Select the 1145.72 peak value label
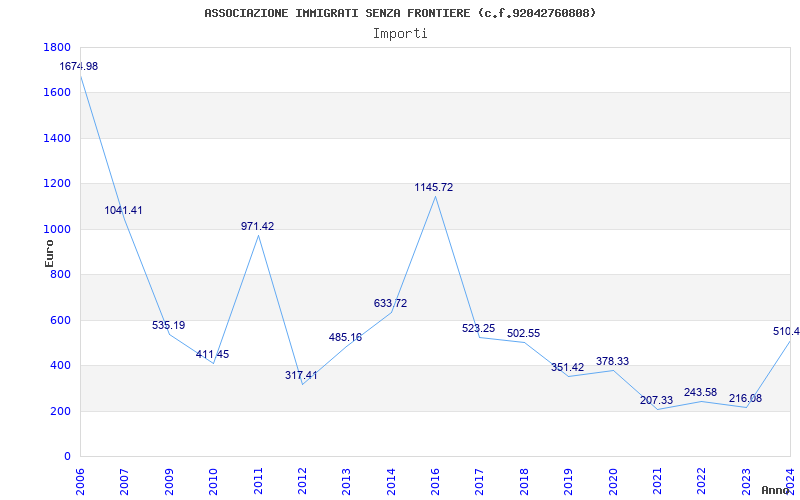 point(434,187)
